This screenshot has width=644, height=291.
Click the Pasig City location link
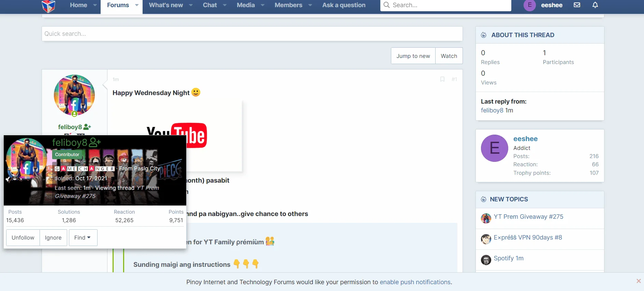(147, 168)
